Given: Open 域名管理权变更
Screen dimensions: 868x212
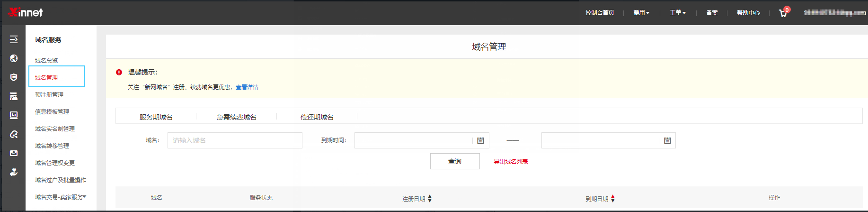Looking at the screenshot, I should [55, 163].
